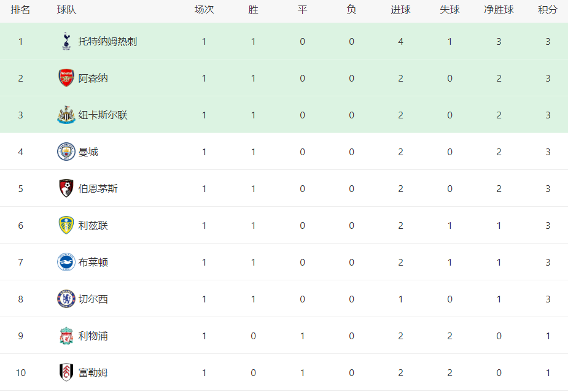Click the Manchester City club crest

pyautogui.click(x=66, y=152)
